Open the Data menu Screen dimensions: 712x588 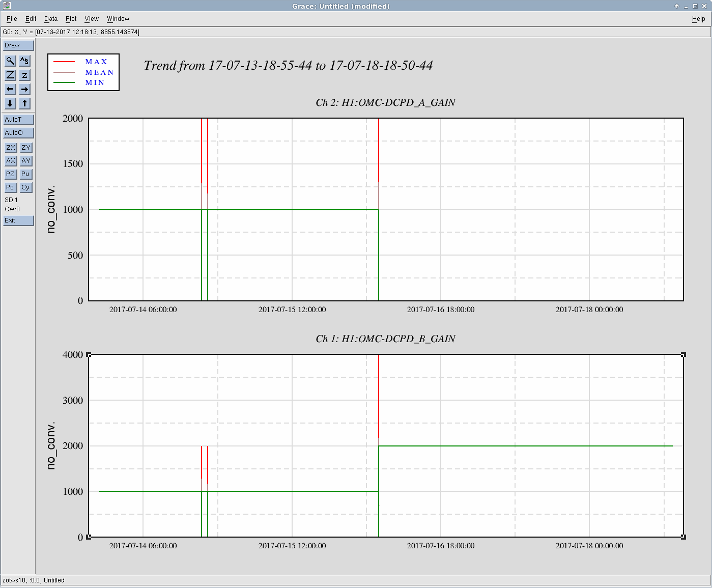51,19
